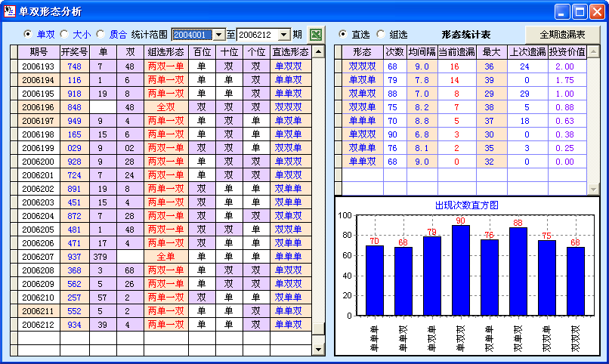Minimize the 单双形态分析 window
This screenshot has height=364, width=609.
(562, 11)
